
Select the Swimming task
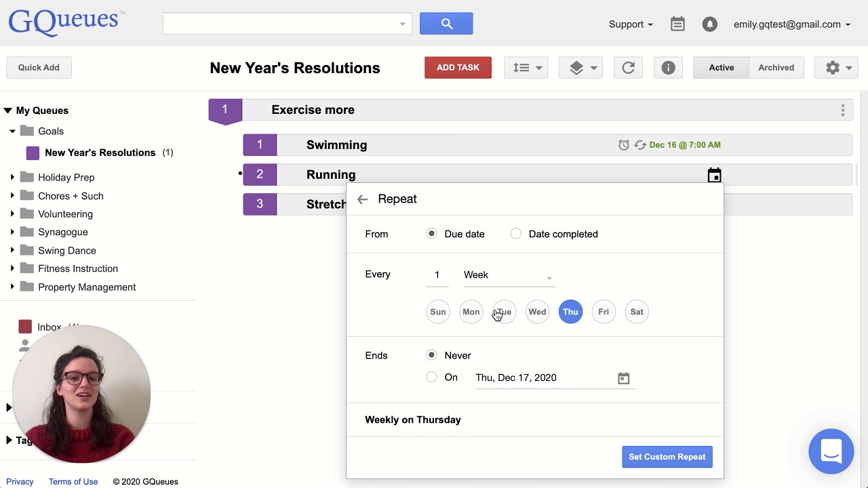pyautogui.click(x=547, y=145)
